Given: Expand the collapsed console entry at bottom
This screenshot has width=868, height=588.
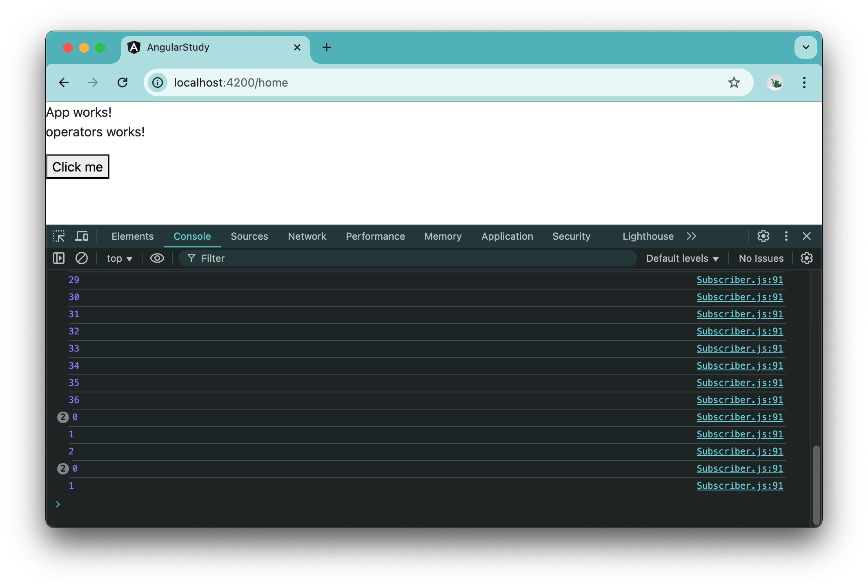Looking at the screenshot, I should pos(64,468).
